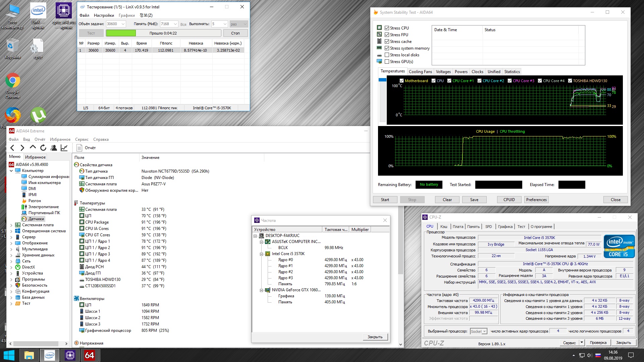Enable Stress local disks checkbox
This screenshot has width=644, height=362.
(x=387, y=55)
